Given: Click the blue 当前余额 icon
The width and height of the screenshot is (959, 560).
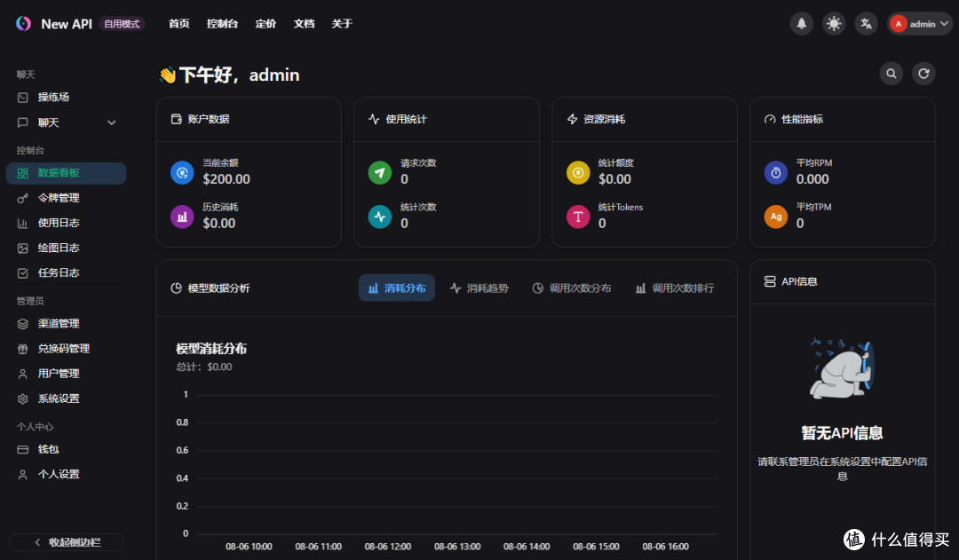Looking at the screenshot, I should point(182,173).
